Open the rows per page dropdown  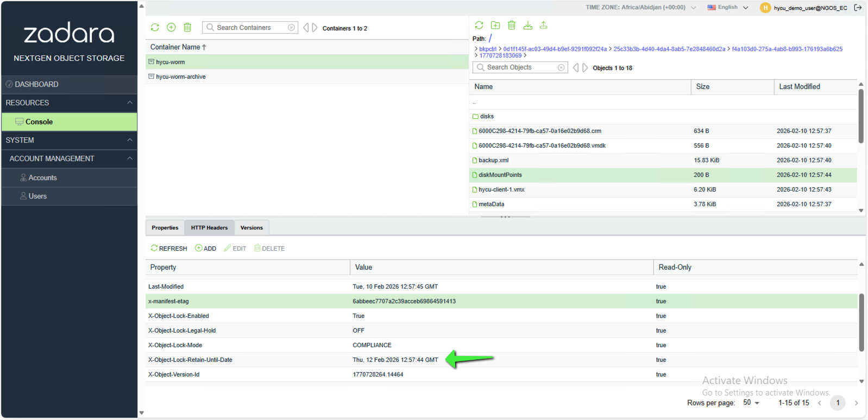[751, 403]
